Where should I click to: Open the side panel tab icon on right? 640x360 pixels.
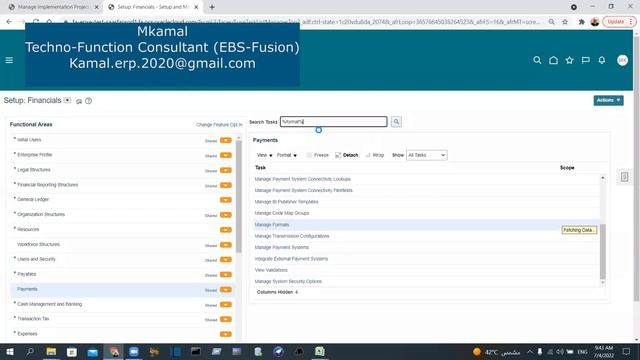624,177
